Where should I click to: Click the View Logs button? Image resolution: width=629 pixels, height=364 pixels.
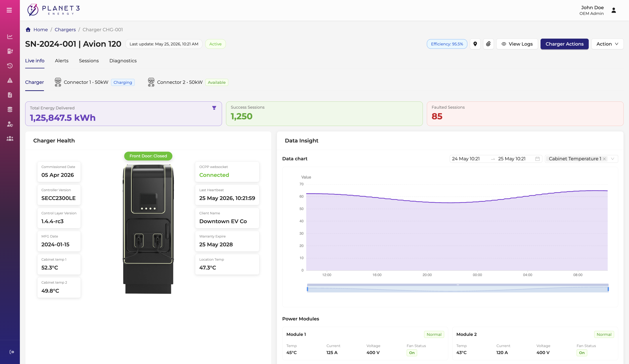coord(517,44)
